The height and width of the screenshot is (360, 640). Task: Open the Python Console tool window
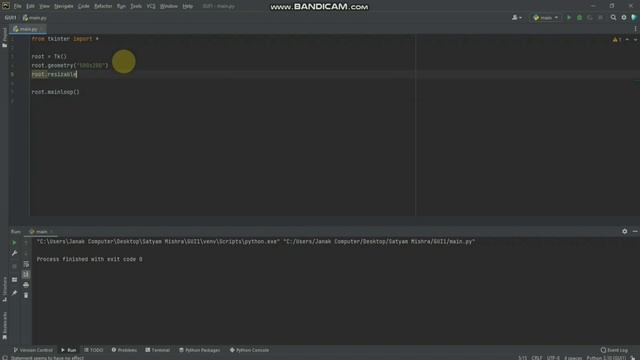click(249, 350)
